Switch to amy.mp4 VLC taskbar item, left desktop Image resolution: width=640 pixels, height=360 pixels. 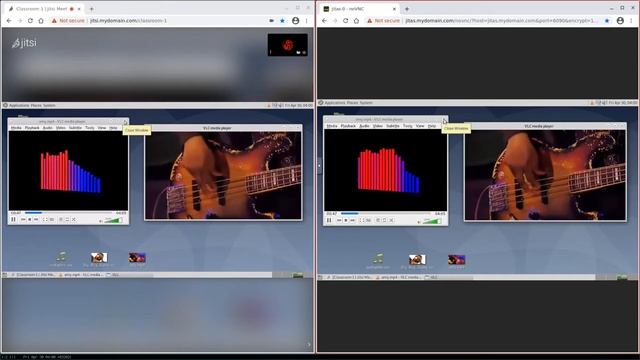point(81,275)
